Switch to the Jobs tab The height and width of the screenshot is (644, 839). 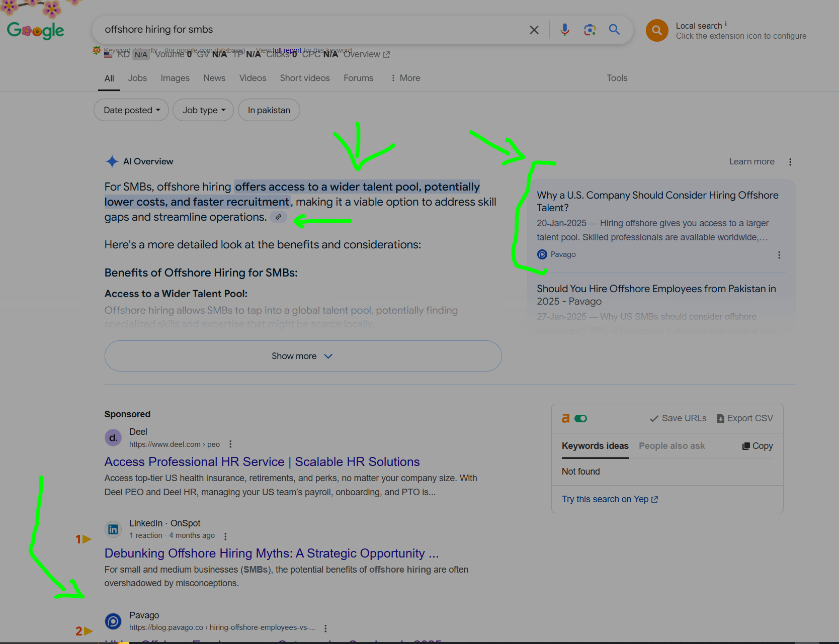(x=137, y=78)
